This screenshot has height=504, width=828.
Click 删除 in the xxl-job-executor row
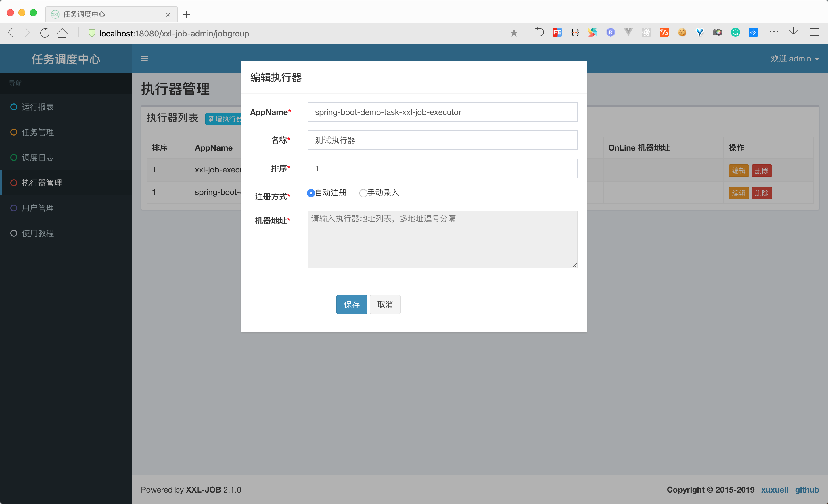click(762, 171)
